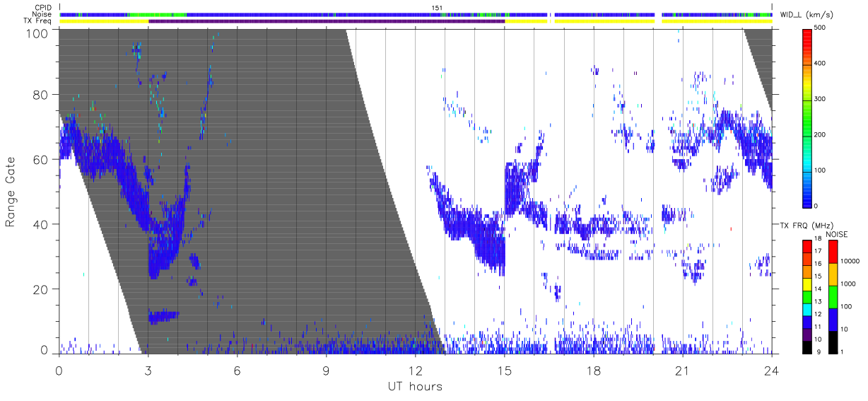Click blue swatch in NOISE legend
This screenshot has width=868, height=401.
(833, 320)
